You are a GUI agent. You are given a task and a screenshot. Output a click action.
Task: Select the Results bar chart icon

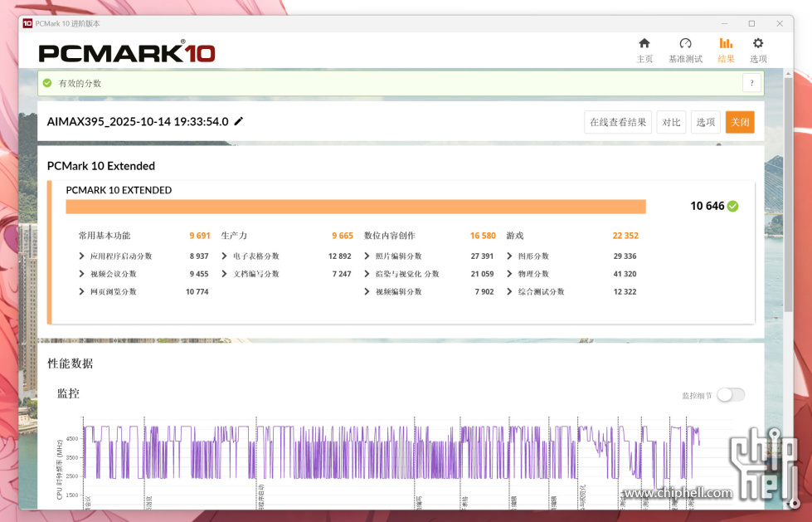click(x=726, y=44)
